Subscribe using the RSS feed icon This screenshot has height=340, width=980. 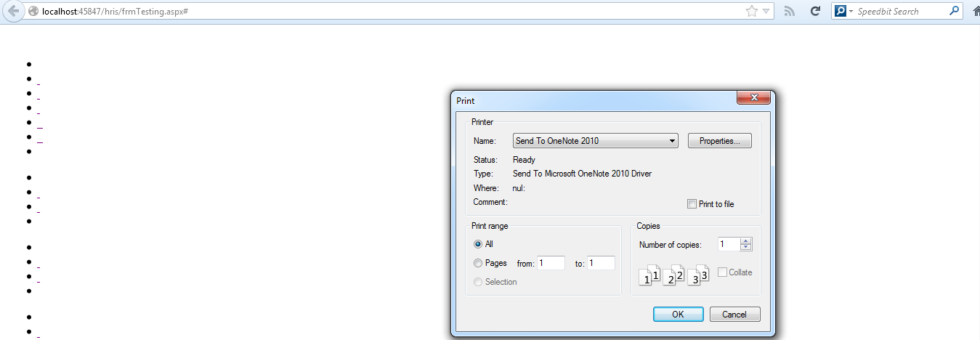pos(790,12)
